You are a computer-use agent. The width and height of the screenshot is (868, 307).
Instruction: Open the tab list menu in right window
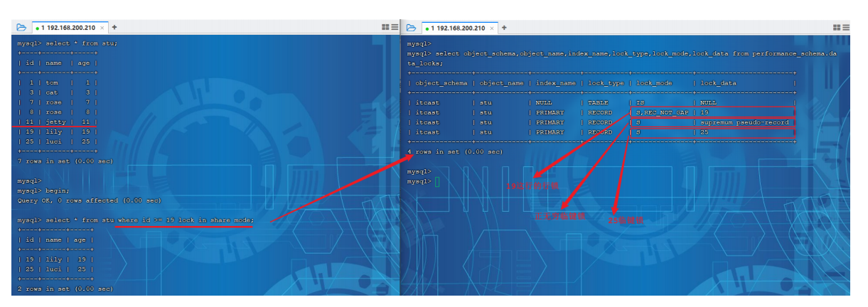[846, 27]
